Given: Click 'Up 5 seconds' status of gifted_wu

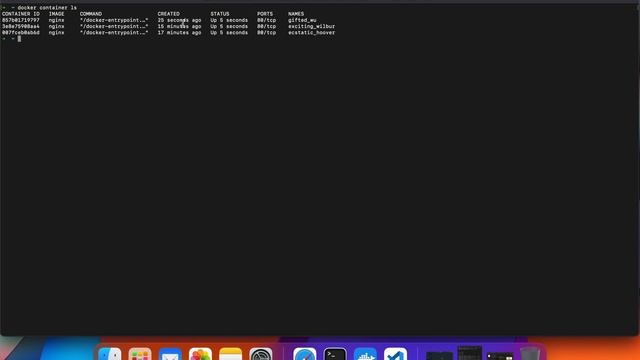Looking at the screenshot, I should [229, 20].
